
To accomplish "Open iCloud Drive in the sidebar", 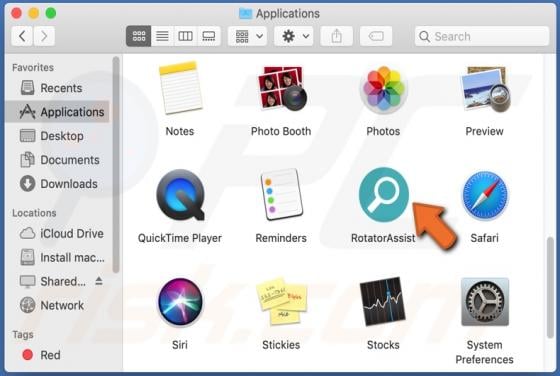I will (x=57, y=233).
